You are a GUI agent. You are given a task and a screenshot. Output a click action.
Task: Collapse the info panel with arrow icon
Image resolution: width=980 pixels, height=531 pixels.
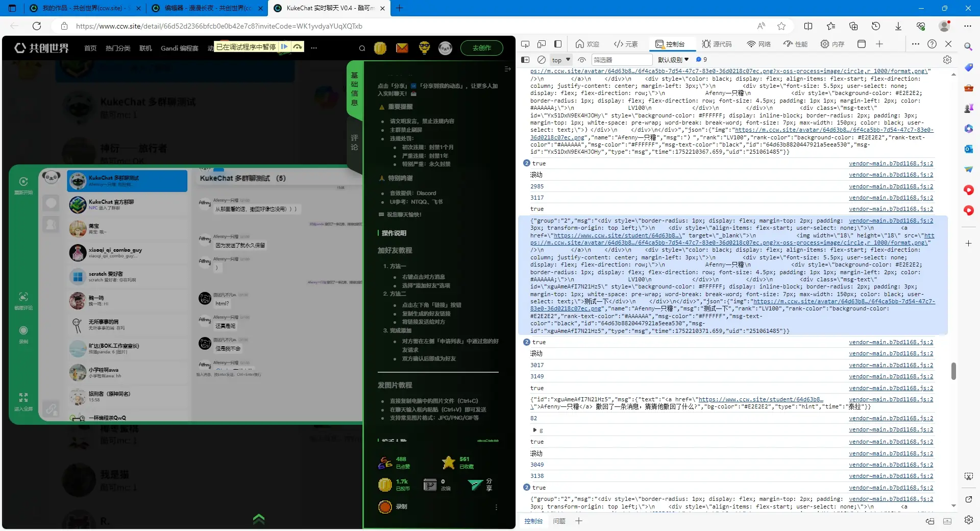coord(507,69)
